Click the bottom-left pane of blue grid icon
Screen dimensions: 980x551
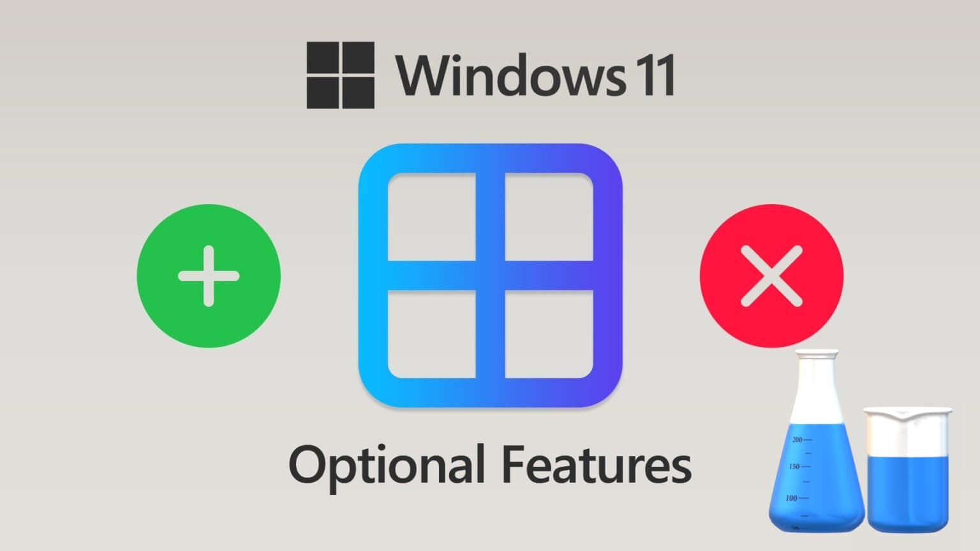click(432, 334)
